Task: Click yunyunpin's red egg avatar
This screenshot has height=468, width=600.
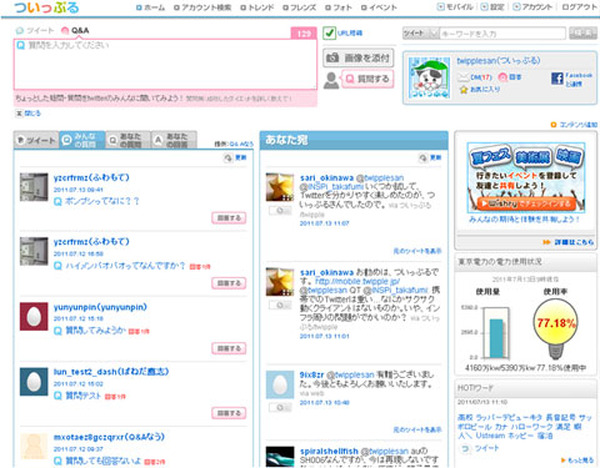Action: click(34, 316)
